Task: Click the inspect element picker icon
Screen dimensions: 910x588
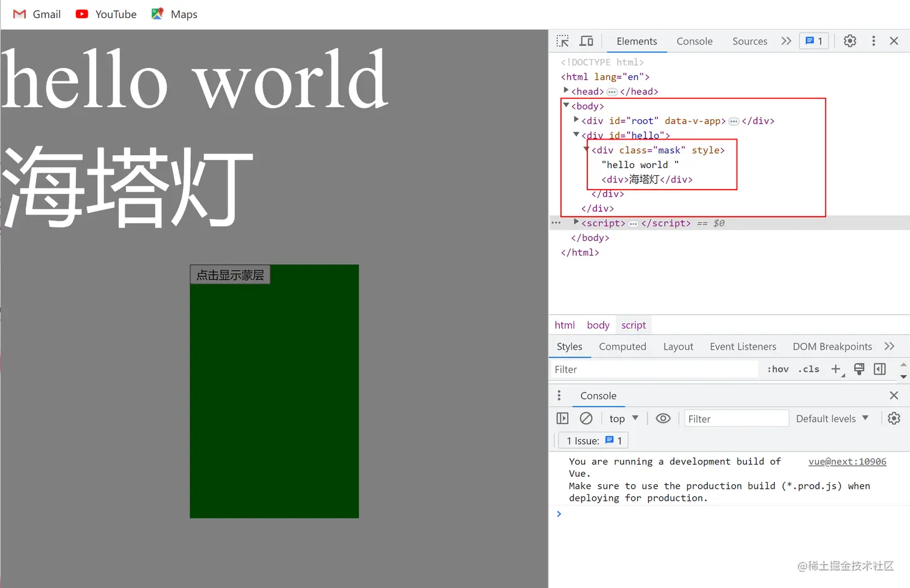Action: 563,41
